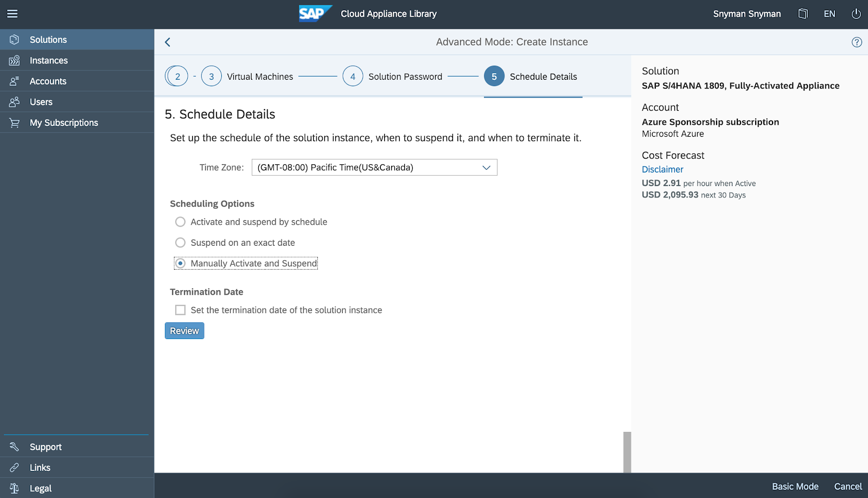
Task: Click the SAP logo
Action: point(315,14)
